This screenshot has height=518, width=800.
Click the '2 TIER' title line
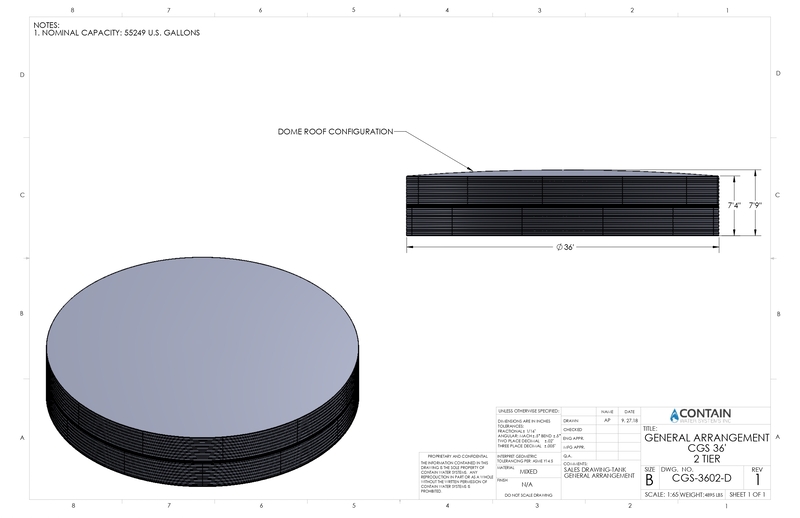707,459
